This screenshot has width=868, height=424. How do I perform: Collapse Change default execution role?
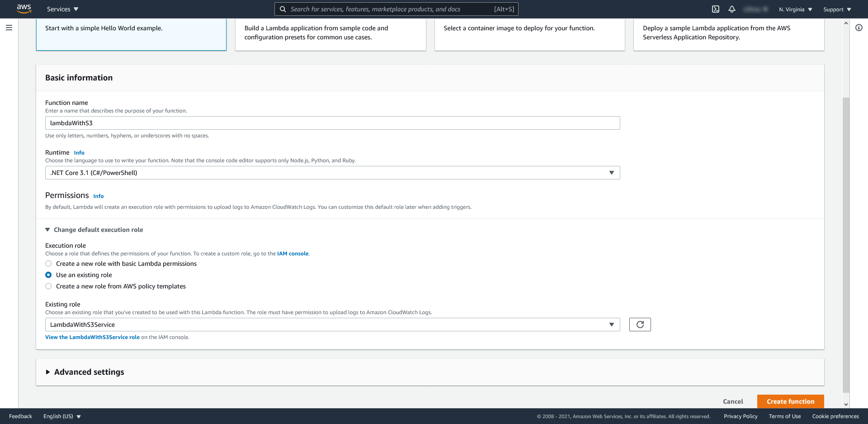94,230
